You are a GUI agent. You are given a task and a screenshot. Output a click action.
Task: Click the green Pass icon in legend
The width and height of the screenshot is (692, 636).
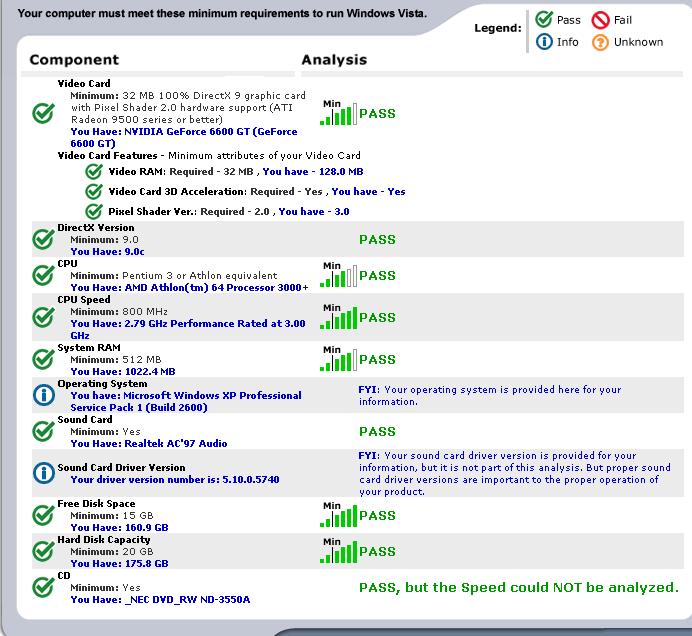pyautogui.click(x=543, y=20)
